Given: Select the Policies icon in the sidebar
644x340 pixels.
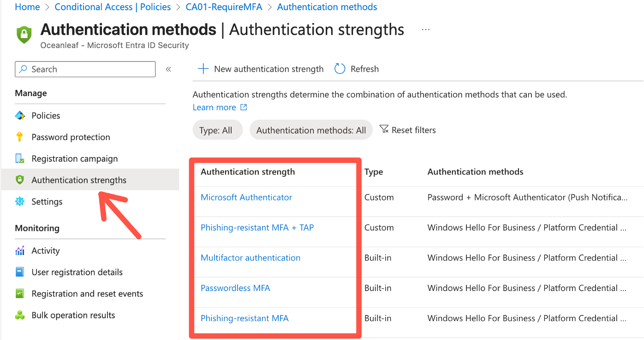Looking at the screenshot, I should [19, 115].
